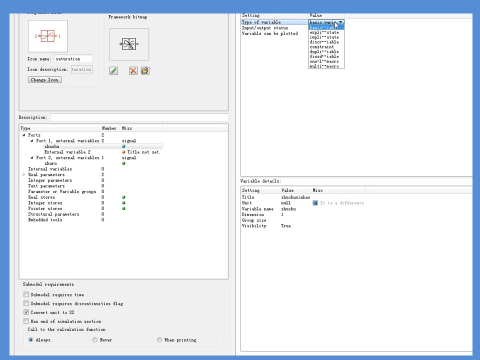
Task: Expand the Real parameters tree node
Action: coord(24,174)
